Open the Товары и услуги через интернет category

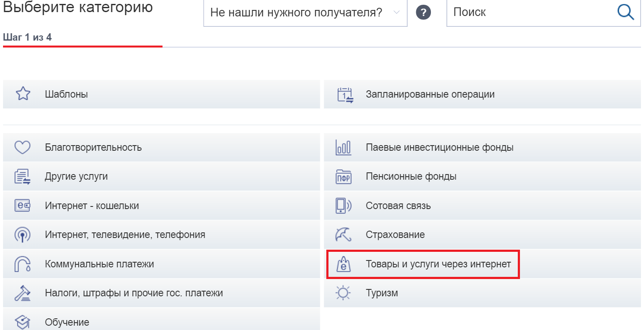[438, 264]
